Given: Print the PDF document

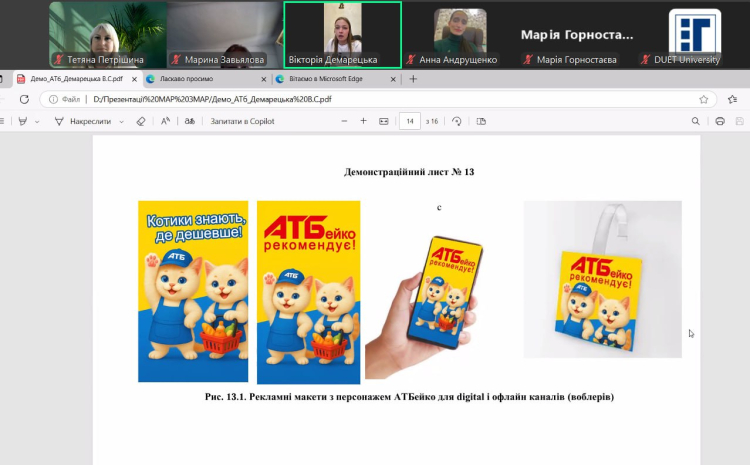Looking at the screenshot, I should point(720,121).
